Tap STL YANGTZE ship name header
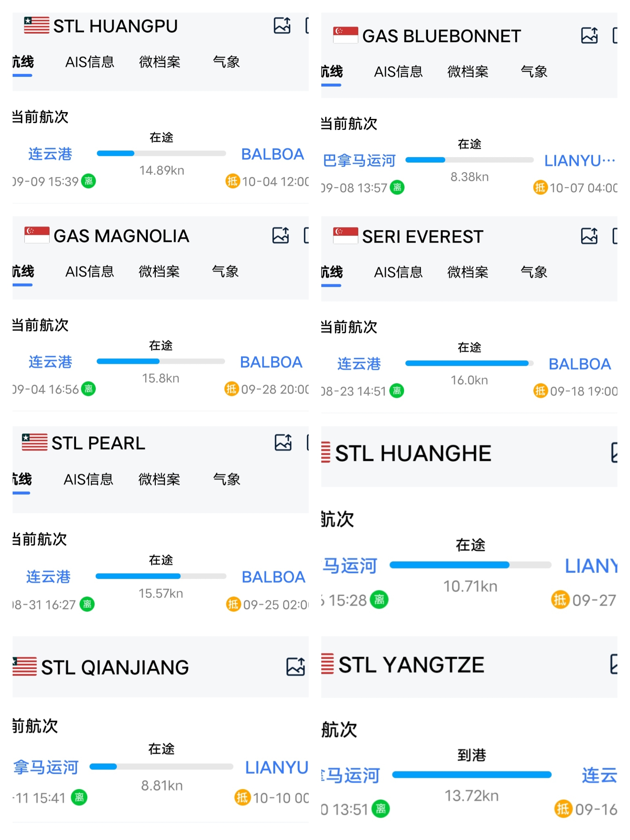Viewport: 630px width, 840px height. pyautogui.click(x=411, y=665)
